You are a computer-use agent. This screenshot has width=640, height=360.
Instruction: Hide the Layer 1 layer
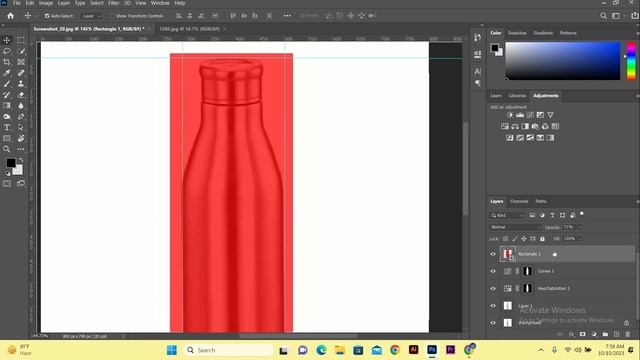[x=493, y=305]
